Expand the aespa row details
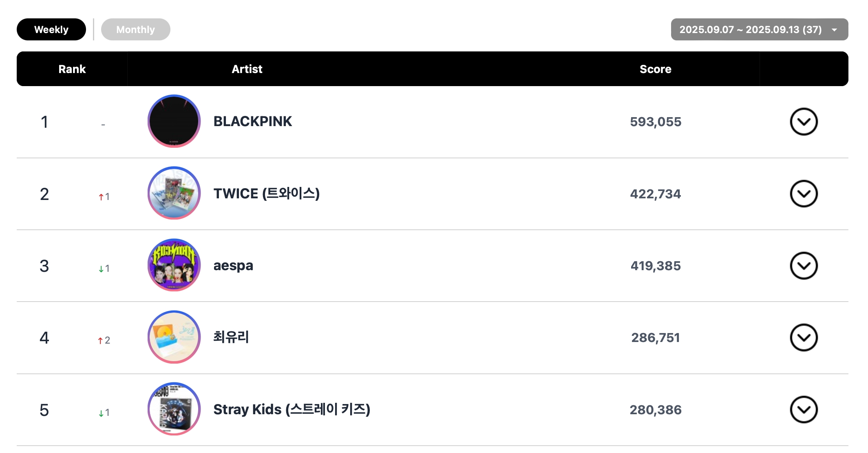Image resolution: width=868 pixels, height=453 pixels. click(804, 266)
